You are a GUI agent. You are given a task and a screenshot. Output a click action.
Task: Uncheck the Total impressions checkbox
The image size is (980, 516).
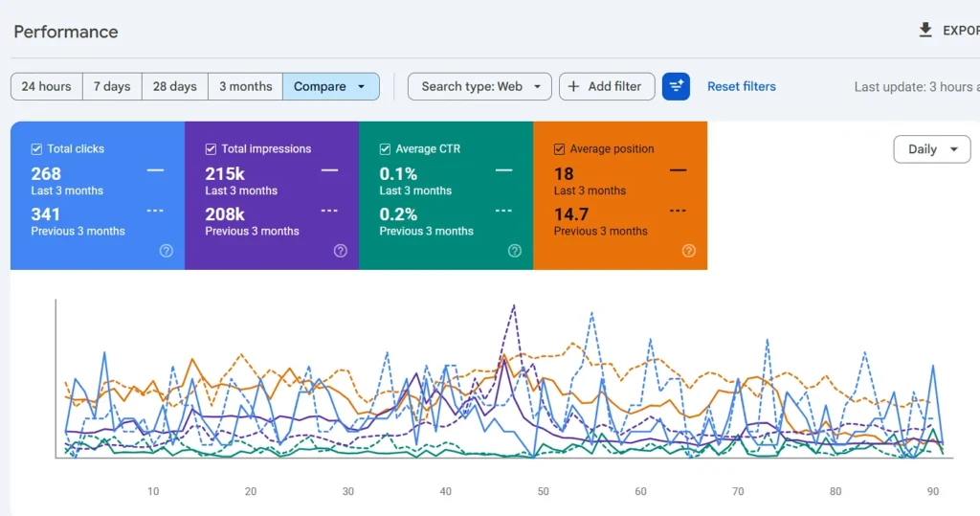click(x=211, y=148)
